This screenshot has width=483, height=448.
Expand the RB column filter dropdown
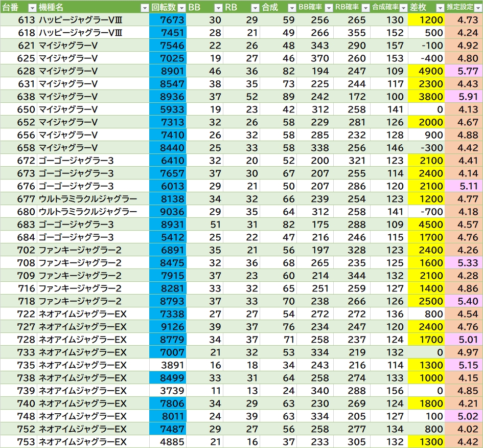(255, 8)
